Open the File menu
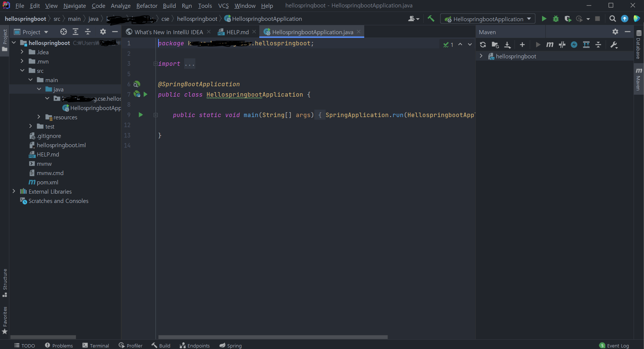644x349 pixels. (20, 6)
